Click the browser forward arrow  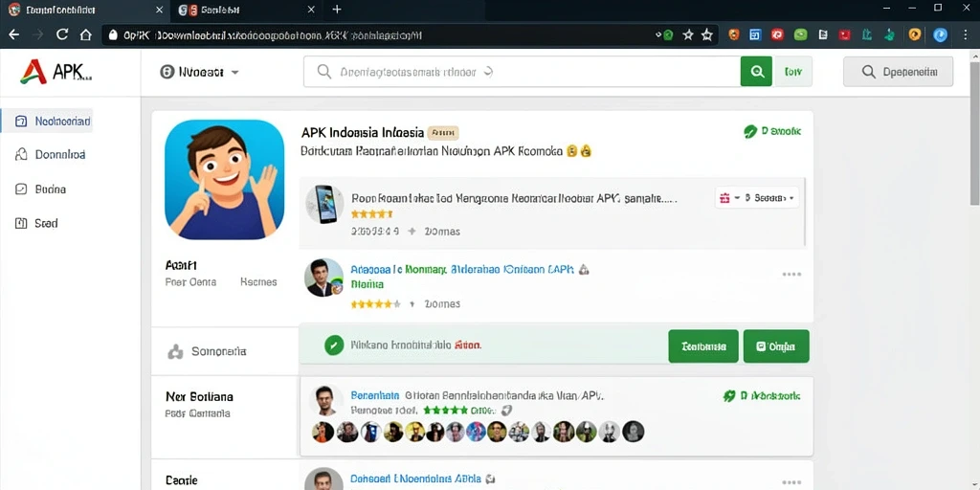pyautogui.click(x=37, y=35)
